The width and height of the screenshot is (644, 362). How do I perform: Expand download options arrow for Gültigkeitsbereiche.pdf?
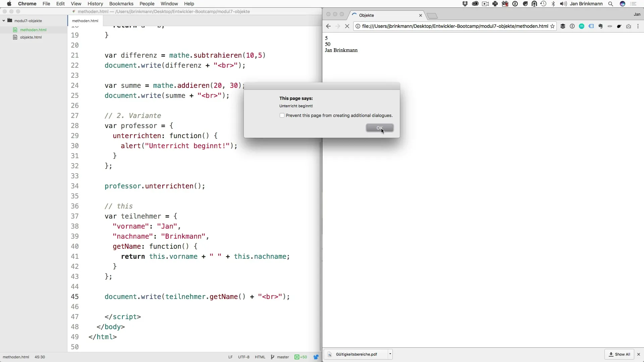[x=390, y=354]
